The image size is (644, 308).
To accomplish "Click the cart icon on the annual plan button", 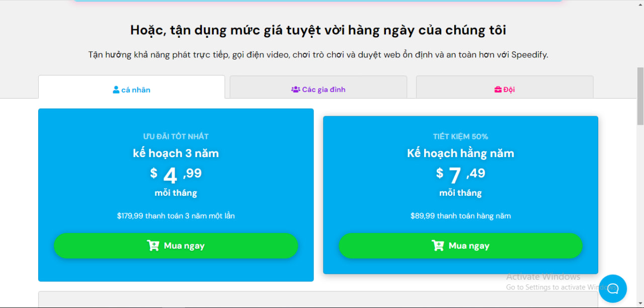I will [x=437, y=246].
